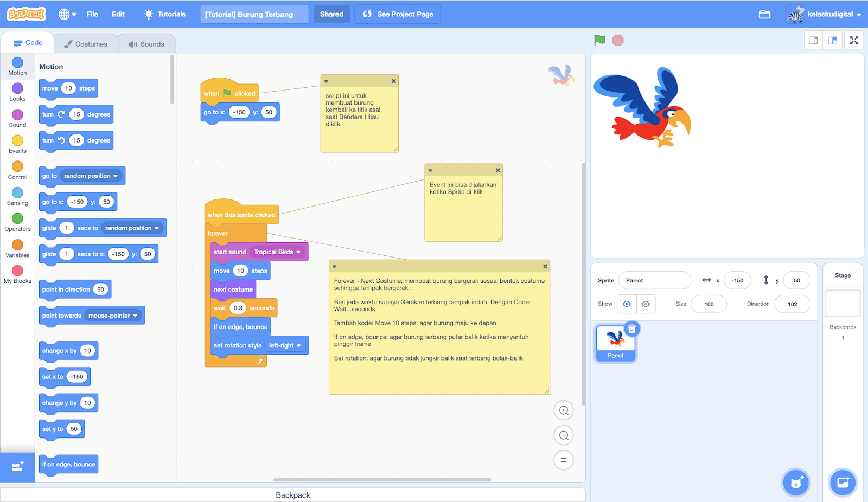Open the File menu
Screen dimensions: 868x502
click(x=92, y=14)
